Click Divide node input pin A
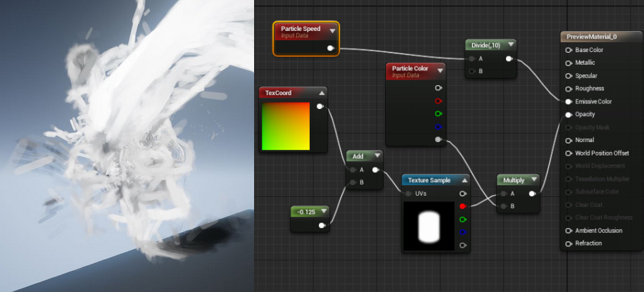 [472, 58]
